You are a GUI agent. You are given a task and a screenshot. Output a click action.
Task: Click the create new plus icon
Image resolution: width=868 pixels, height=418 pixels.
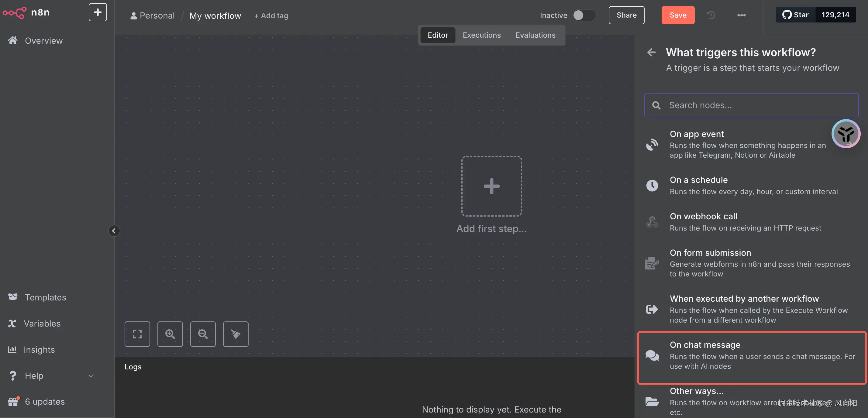click(98, 12)
